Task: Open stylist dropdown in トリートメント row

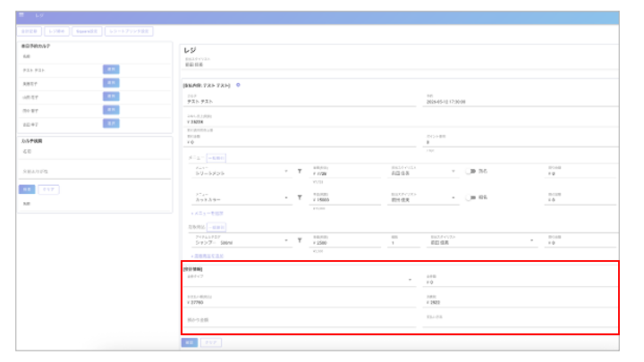Action: (423, 171)
